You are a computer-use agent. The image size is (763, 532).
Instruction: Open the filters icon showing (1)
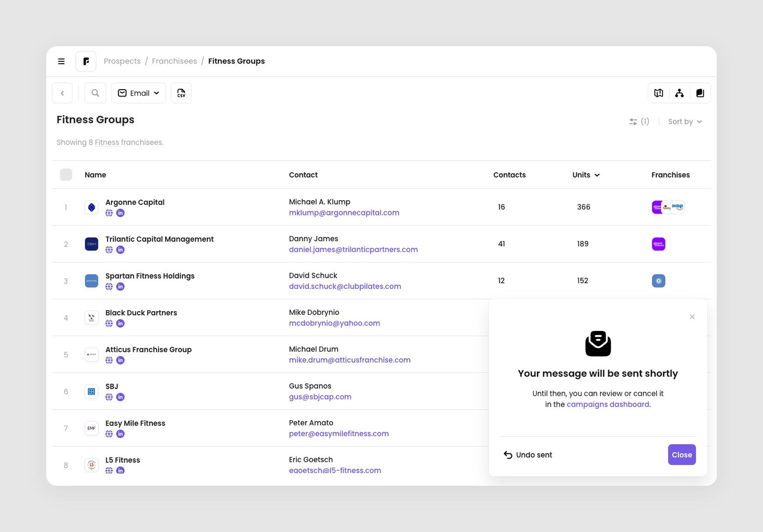(639, 122)
